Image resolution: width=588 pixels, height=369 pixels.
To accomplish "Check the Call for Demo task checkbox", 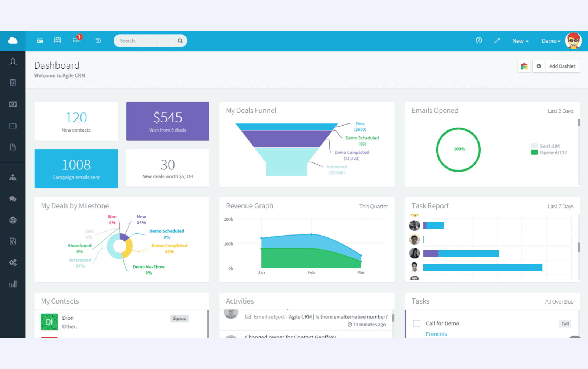I will click(417, 323).
